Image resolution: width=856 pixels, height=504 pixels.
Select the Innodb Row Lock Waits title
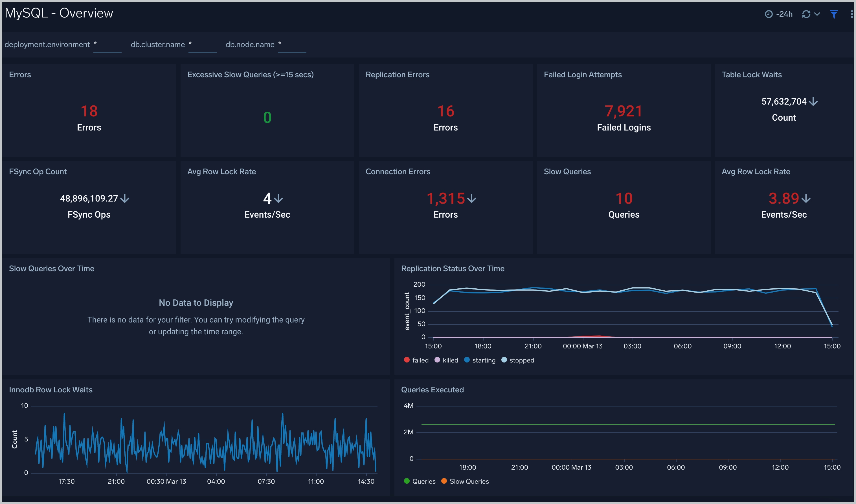coord(51,390)
